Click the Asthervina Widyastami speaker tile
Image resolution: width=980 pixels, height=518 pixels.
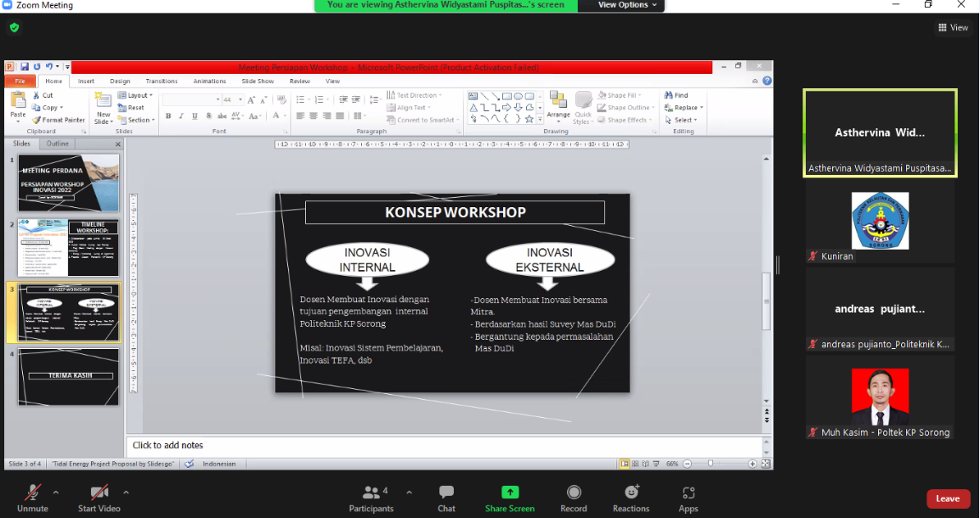(880, 133)
